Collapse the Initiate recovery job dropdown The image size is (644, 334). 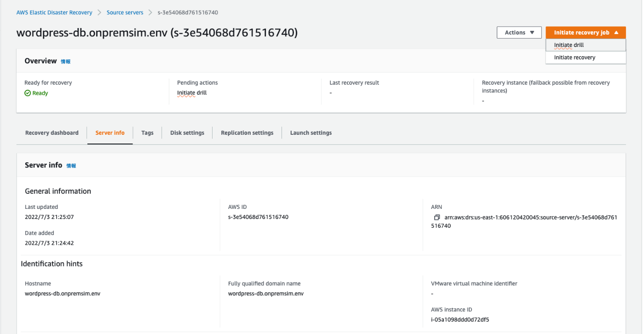pos(586,33)
